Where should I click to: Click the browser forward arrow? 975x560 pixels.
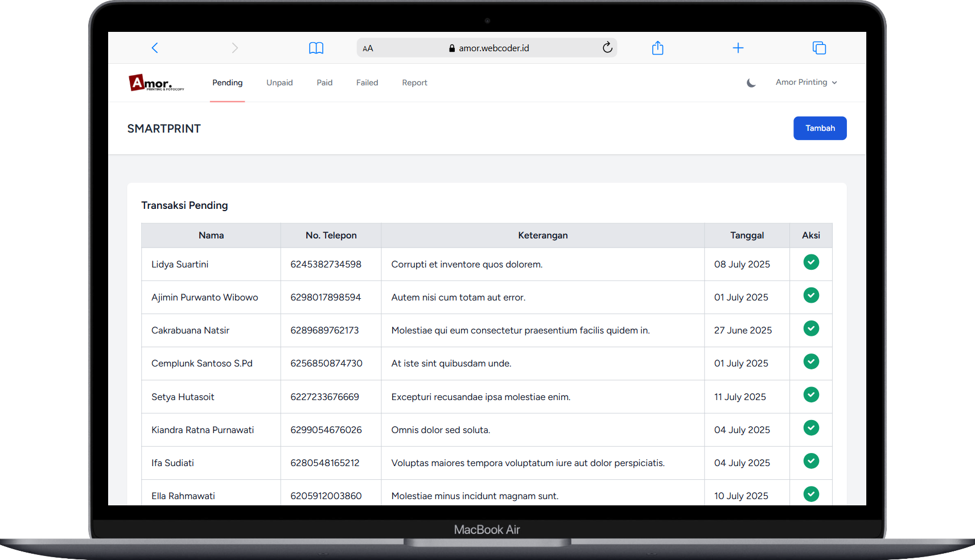(x=235, y=48)
